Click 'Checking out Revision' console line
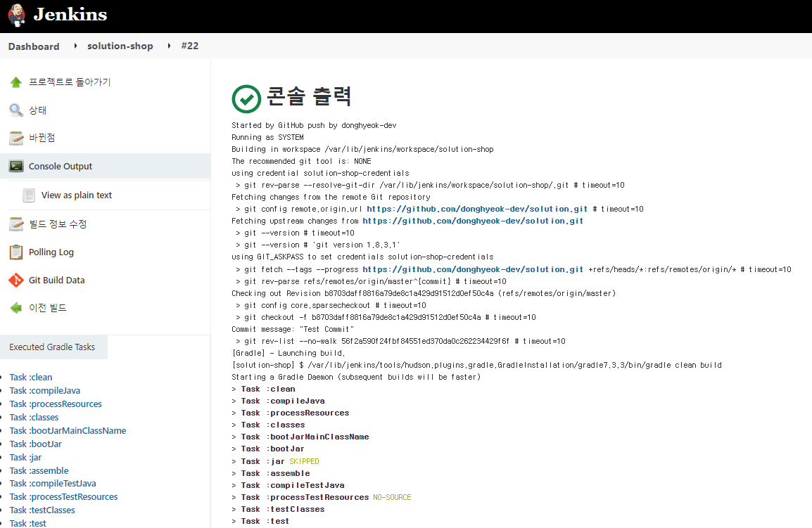The image size is (812, 528). pos(424,293)
